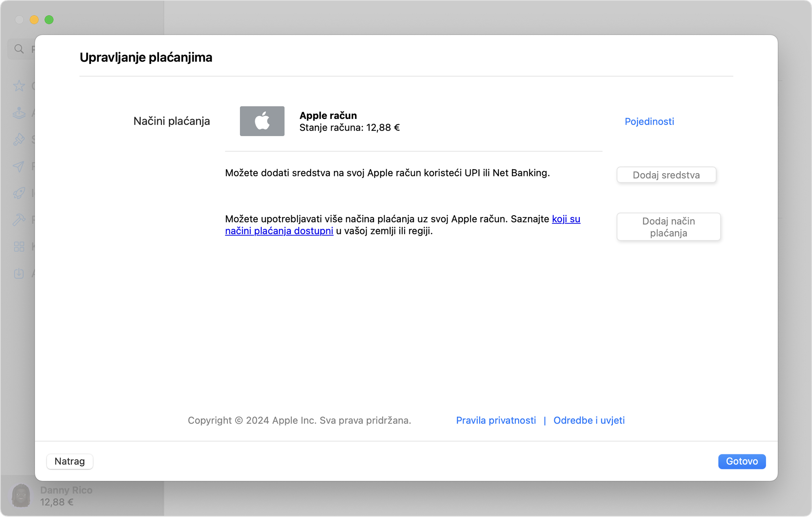Click the search magnifier icon in the sidebar
The height and width of the screenshot is (517, 812).
coord(19,49)
